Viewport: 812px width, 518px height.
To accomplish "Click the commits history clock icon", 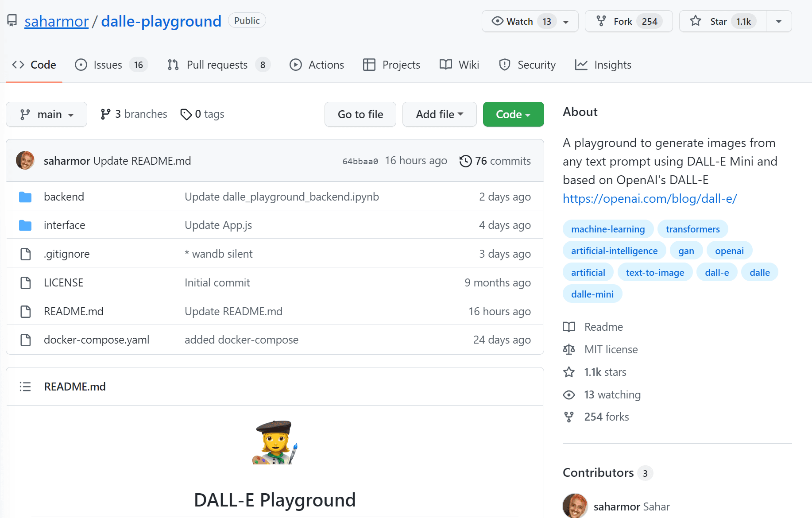I will 465,161.
